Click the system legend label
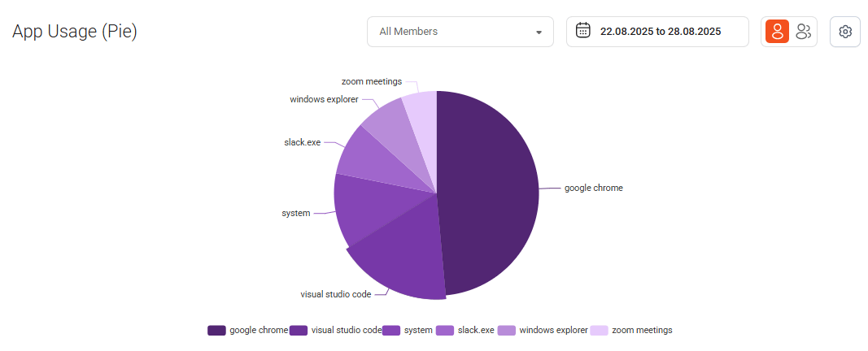 pyautogui.click(x=418, y=331)
